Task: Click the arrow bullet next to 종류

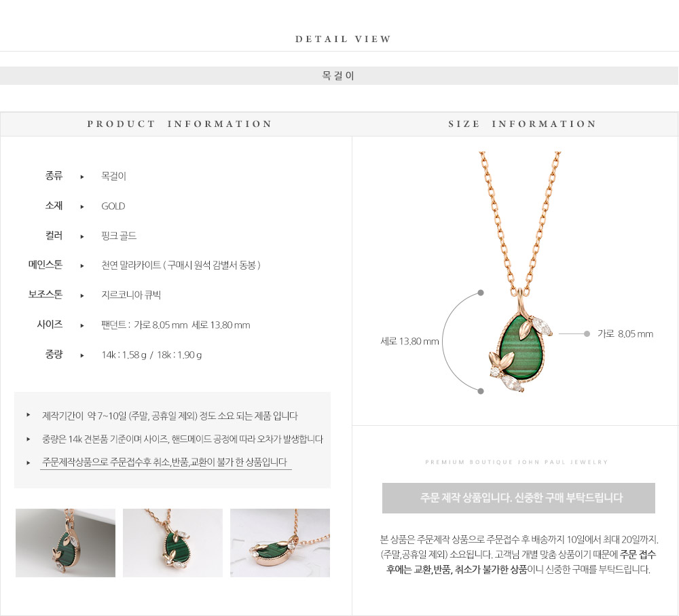Action: coord(82,177)
